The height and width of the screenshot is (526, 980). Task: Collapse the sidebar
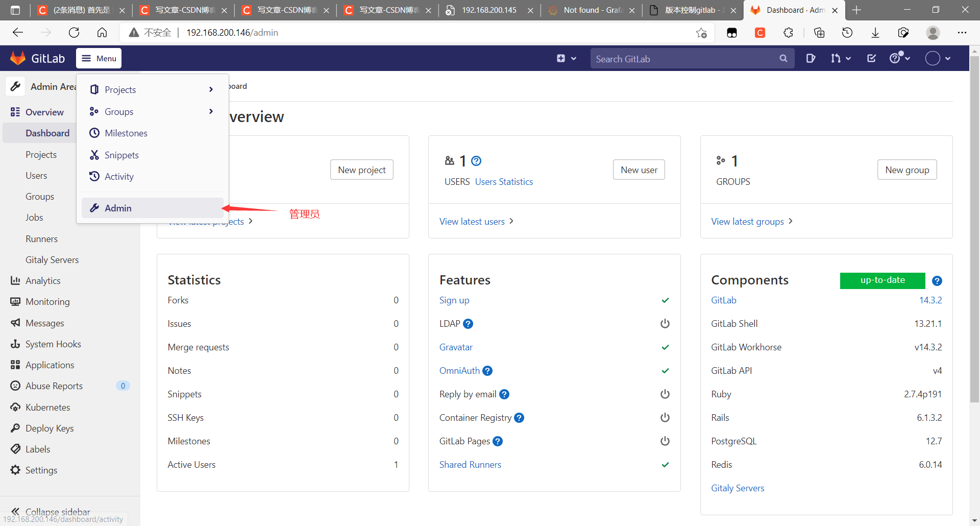51,511
